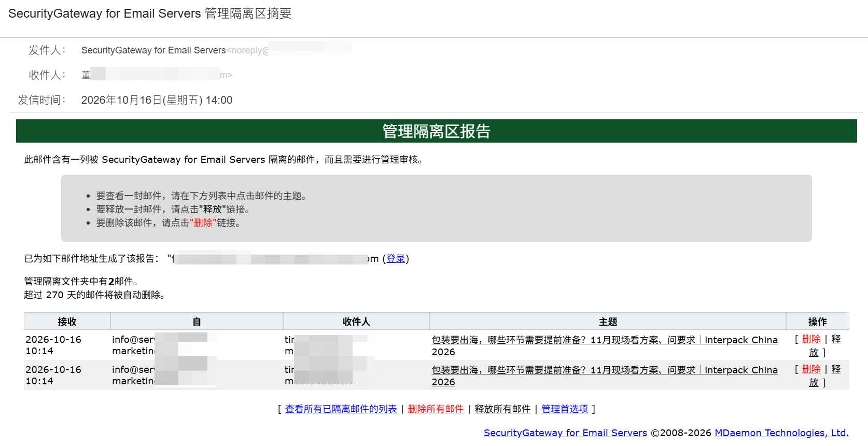Click the 登录 login link
The height and width of the screenshot is (446, 868).
pyautogui.click(x=396, y=259)
